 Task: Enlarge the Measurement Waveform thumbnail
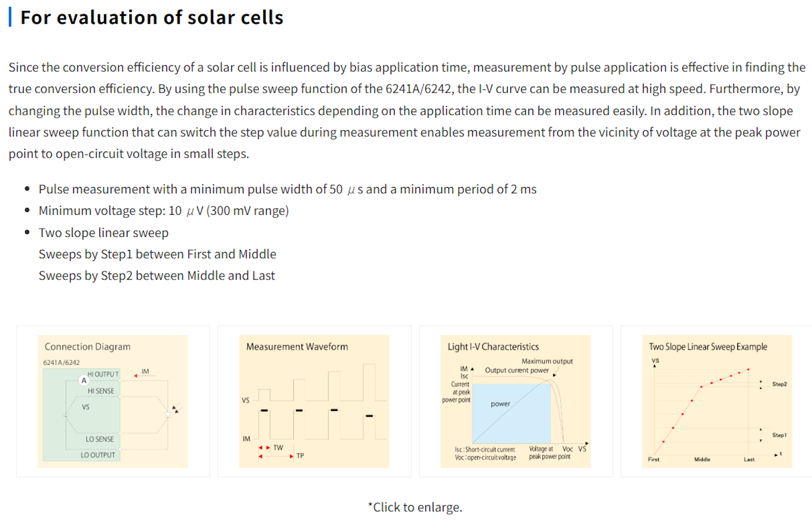click(314, 401)
